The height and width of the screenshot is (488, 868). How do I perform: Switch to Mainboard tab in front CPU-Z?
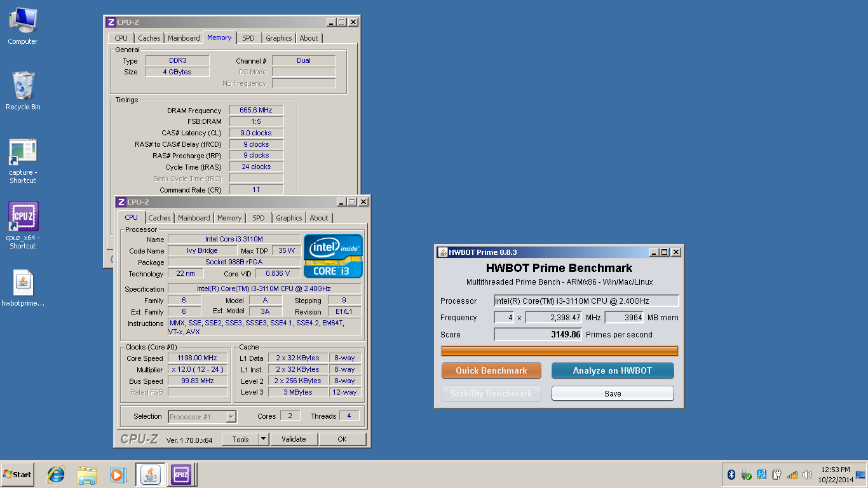194,218
